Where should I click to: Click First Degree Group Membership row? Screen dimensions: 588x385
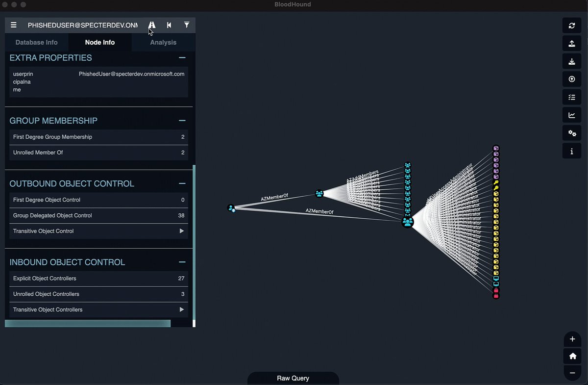[x=99, y=137]
